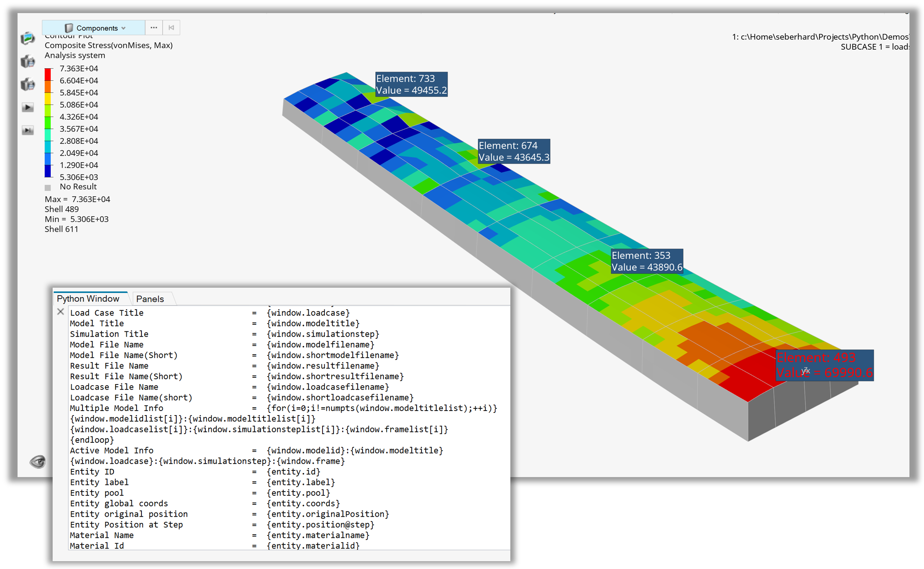Click the step-forward animation button
924x569 pixels.
pyautogui.click(x=28, y=130)
